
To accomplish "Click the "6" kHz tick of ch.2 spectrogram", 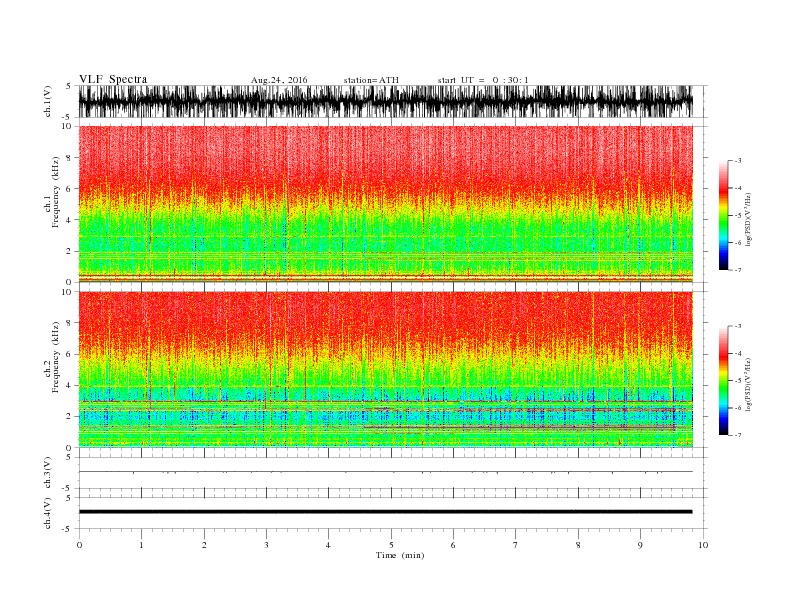I will 69,354.
